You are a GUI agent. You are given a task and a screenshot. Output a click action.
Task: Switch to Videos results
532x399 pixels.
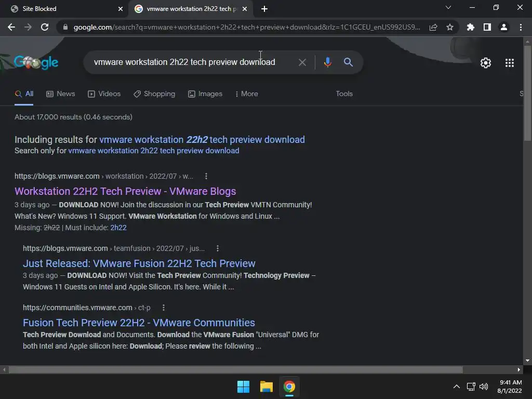104,94
